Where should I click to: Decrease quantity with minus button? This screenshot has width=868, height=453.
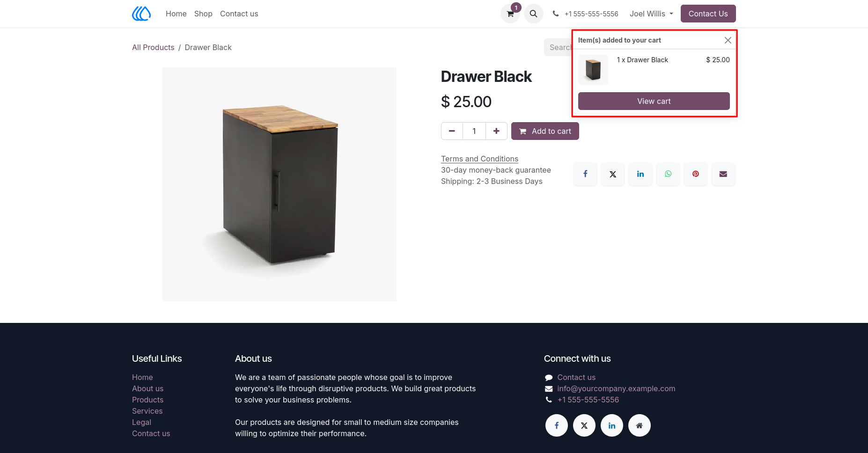pyautogui.click(x=452, y=131)
